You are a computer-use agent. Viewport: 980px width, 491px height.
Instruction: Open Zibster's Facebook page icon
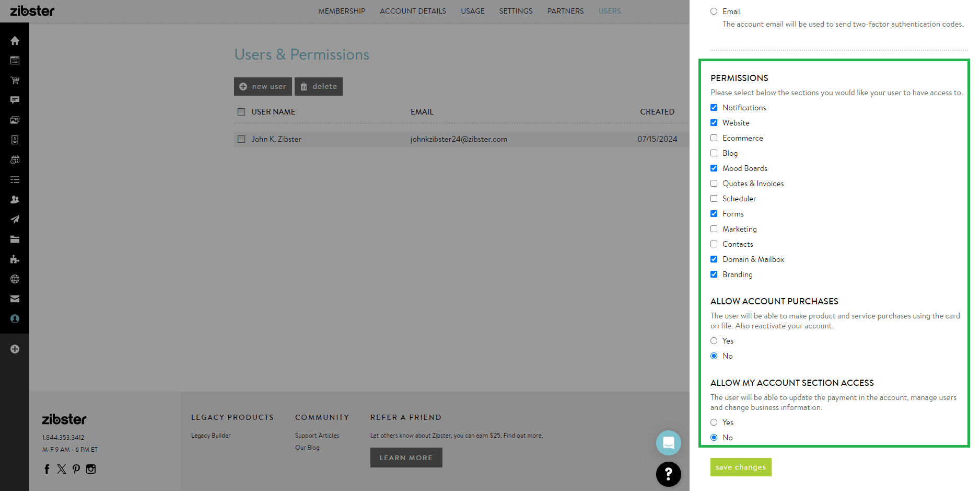pyautogui.click(x=47, y=469)
